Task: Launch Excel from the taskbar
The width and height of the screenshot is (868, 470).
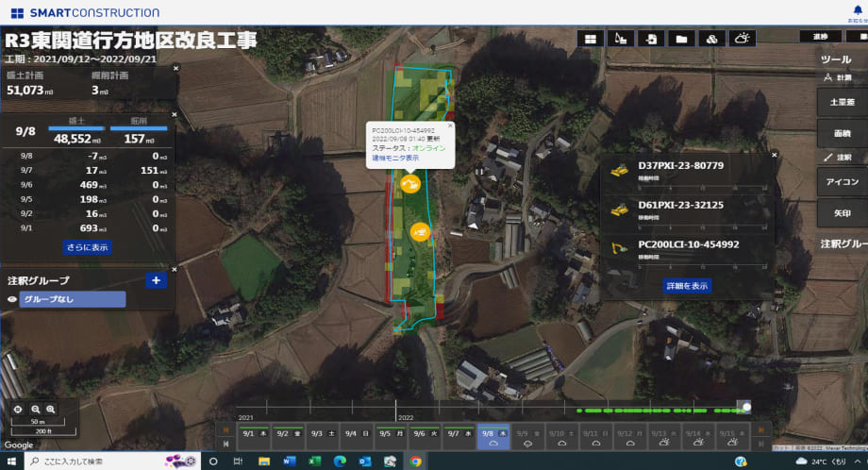Action: [x=314, y=462]
